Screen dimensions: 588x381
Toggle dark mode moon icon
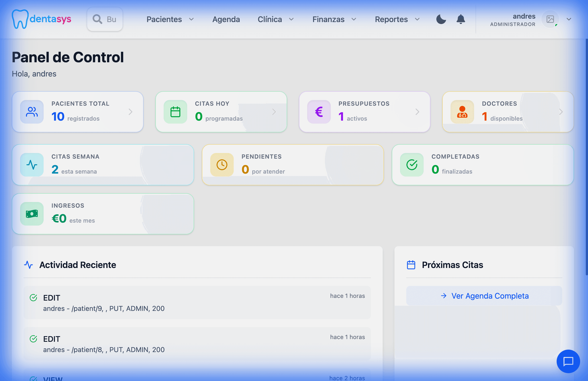point(441,19)
